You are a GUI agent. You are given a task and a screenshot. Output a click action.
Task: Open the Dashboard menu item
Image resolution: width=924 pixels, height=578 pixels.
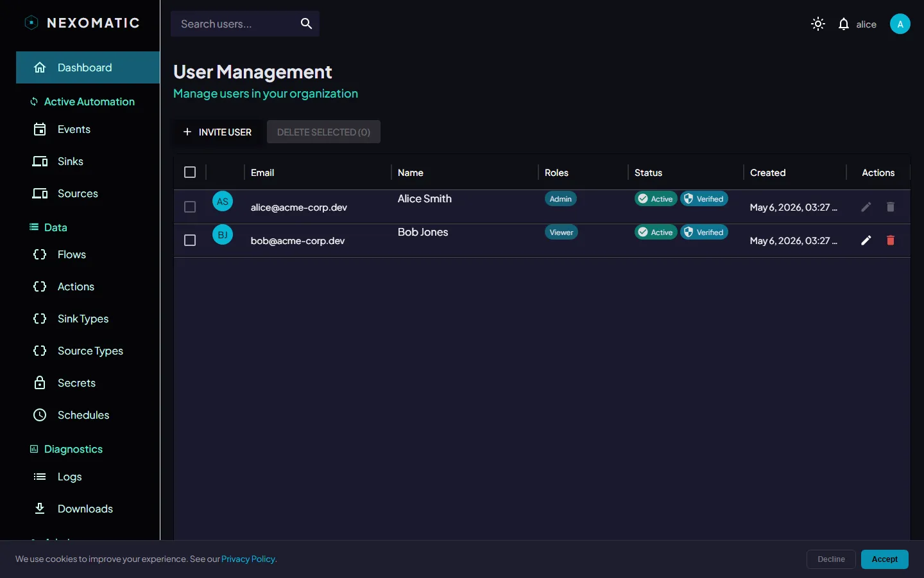88,67
